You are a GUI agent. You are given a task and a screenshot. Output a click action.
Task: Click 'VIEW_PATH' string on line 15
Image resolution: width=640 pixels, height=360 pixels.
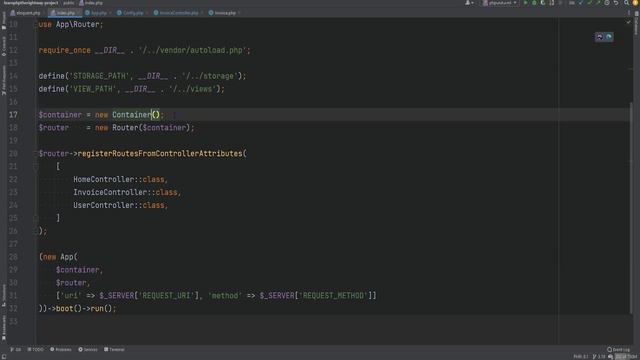pyautogui.click(x=93, y=89)
